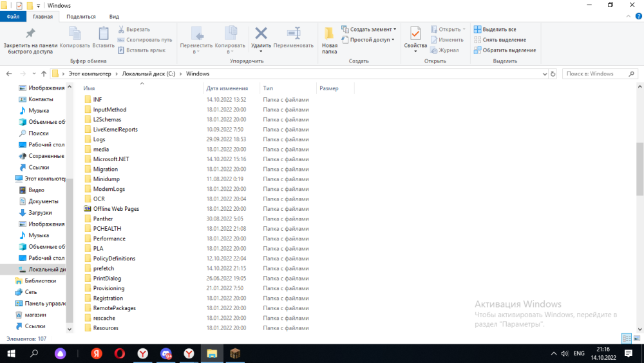Refresh the folder view

click(x=553, y=74)
